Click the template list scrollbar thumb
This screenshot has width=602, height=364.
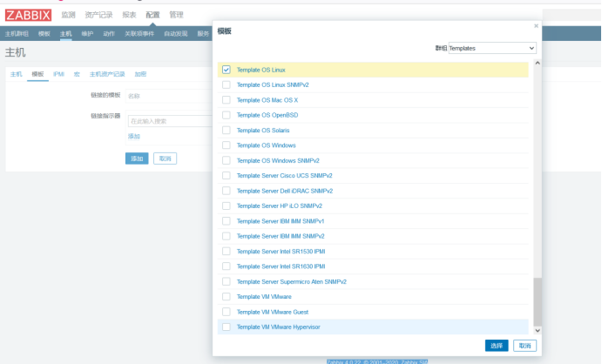click(538, 302)
